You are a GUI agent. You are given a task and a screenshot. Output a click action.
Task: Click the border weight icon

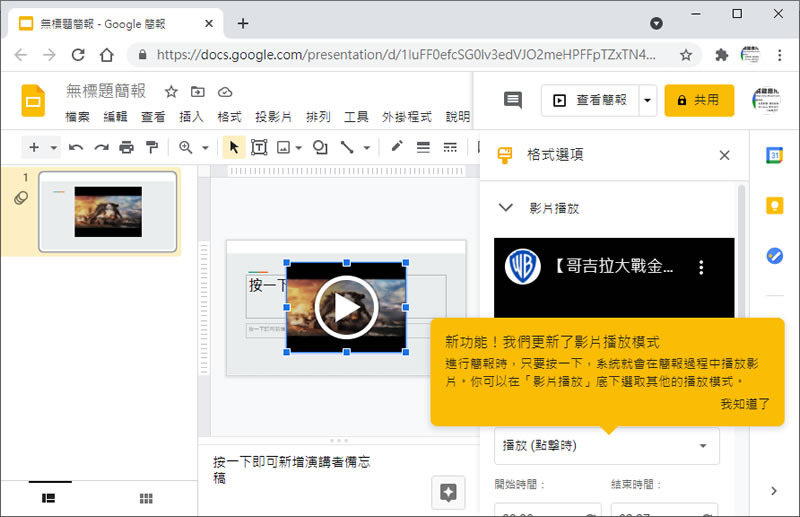[x=423, y=147]
